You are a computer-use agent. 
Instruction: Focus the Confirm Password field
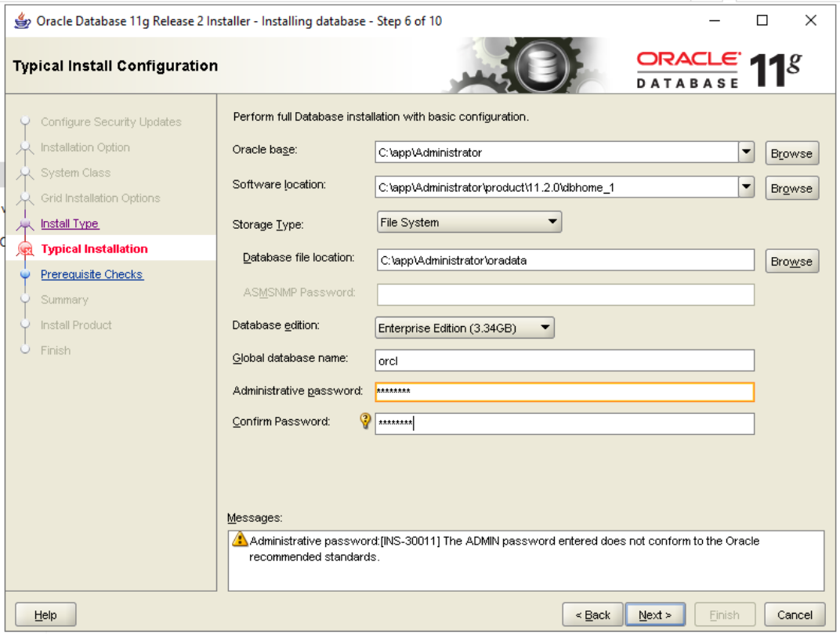pos(565,423)
